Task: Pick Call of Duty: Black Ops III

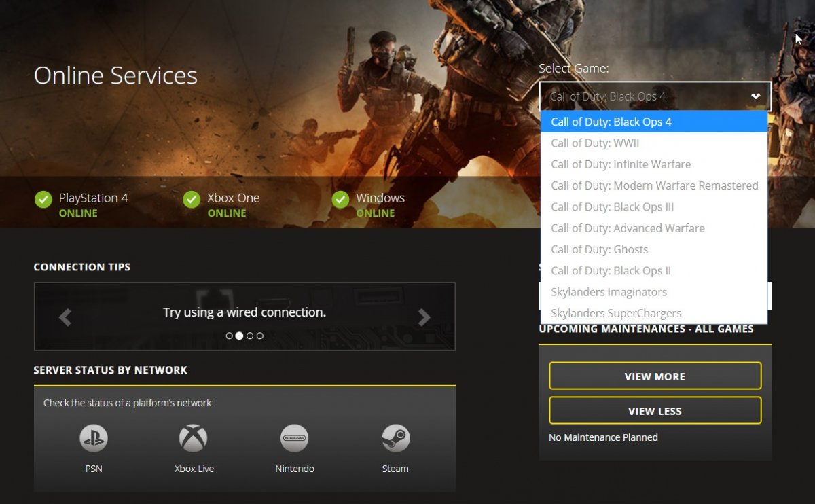Action: (x=612, y=207)
